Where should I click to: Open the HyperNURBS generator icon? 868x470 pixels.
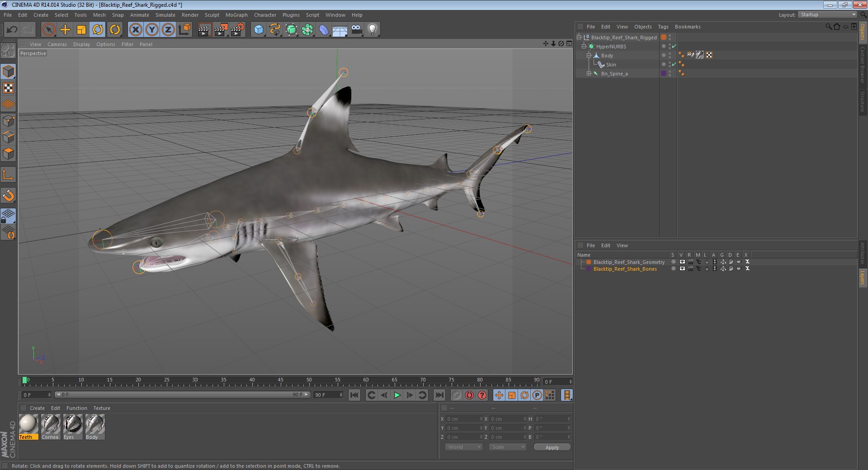click(x=292, y=30)
